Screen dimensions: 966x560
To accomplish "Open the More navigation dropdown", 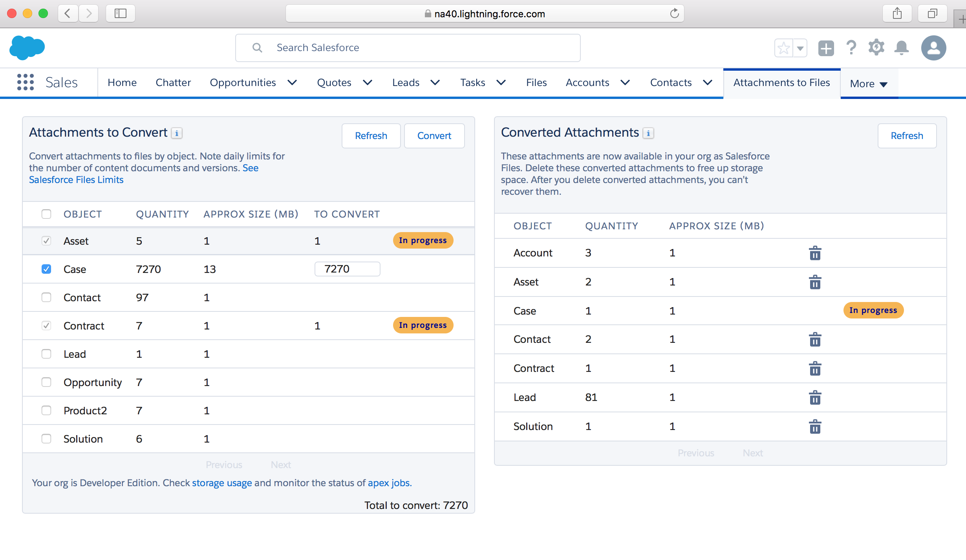I will pyautogui.click(x=869, y=84).
